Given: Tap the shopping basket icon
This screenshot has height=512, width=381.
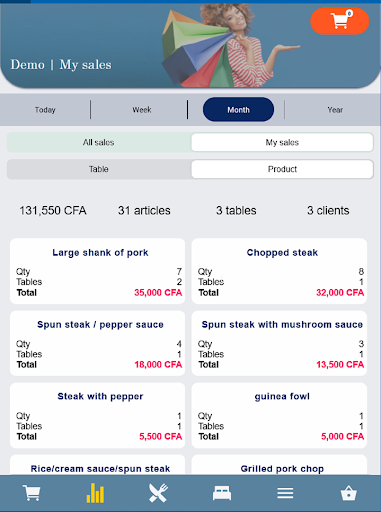Looking at the screenshot, I should click(x=349, y=493).
